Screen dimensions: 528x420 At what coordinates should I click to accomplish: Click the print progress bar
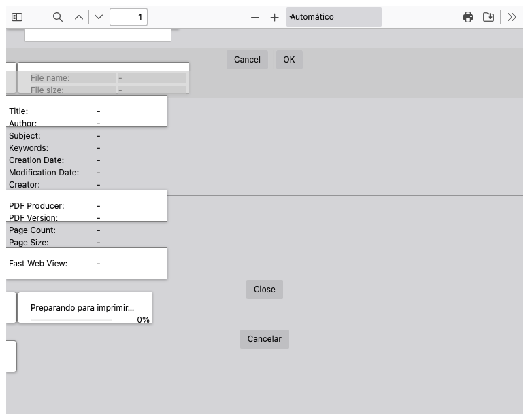point(71,319)
